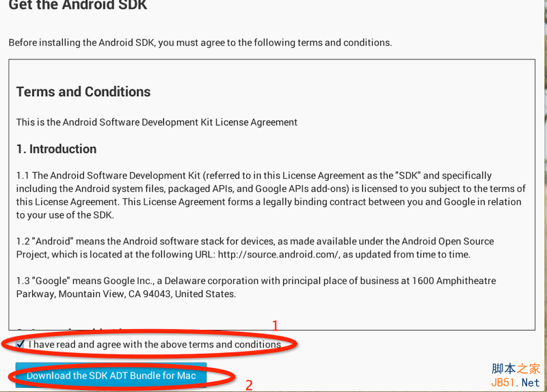Click Download the SDK ADT Bundle for Mac

[x=111, y=376]
